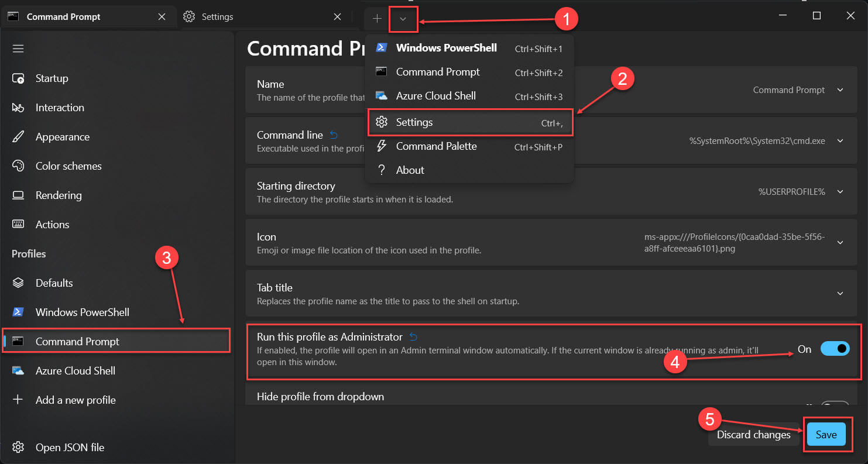Reset Command line setting with undo arrow
The height and width of the screenshot is (464, 868).
pyautogui.click(x=334, y=135)
